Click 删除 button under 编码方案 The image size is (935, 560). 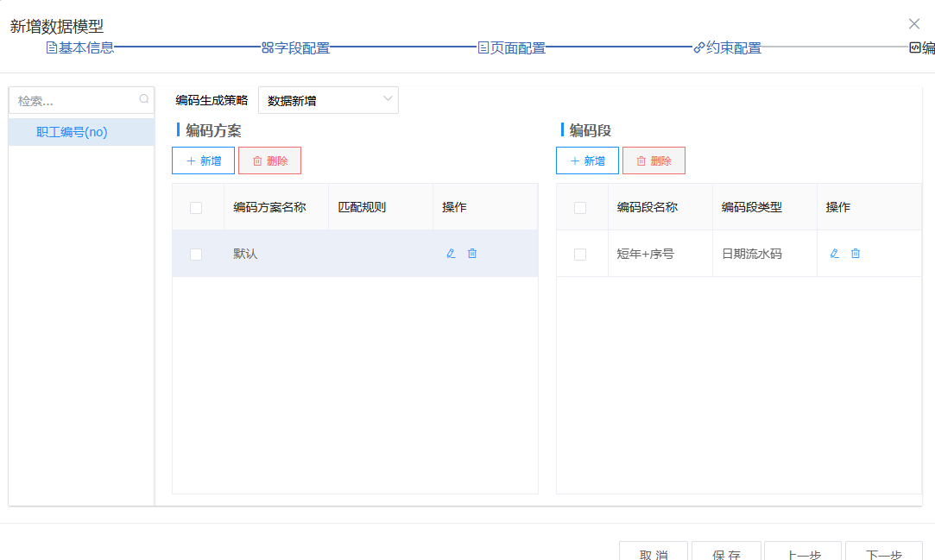pos(269,160)
